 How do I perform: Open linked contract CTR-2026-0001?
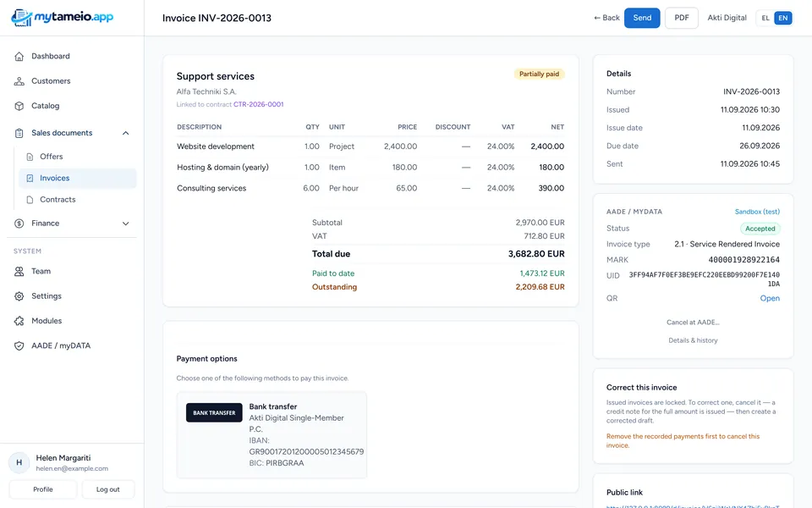[x=259, y=104]
